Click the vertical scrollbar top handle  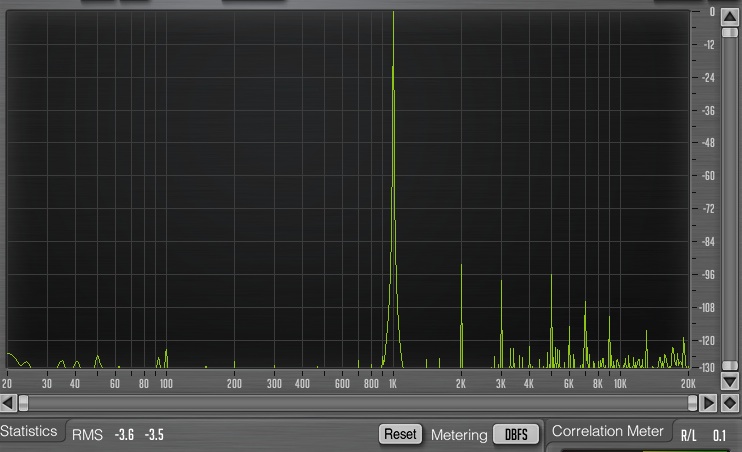[x=730, y=32]
